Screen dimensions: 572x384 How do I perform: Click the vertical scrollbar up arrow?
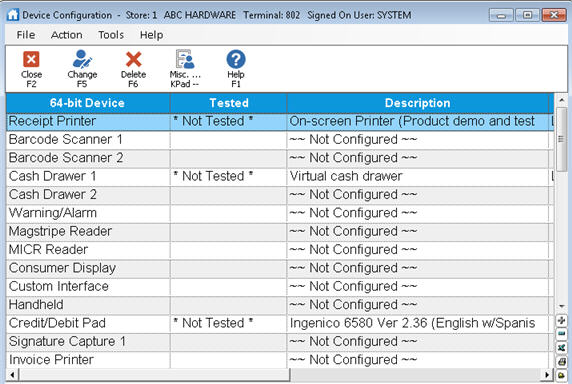[x=562, y=100]
